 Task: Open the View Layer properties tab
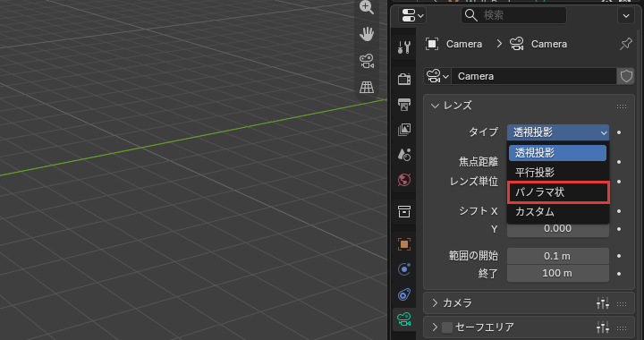point(404,130)
